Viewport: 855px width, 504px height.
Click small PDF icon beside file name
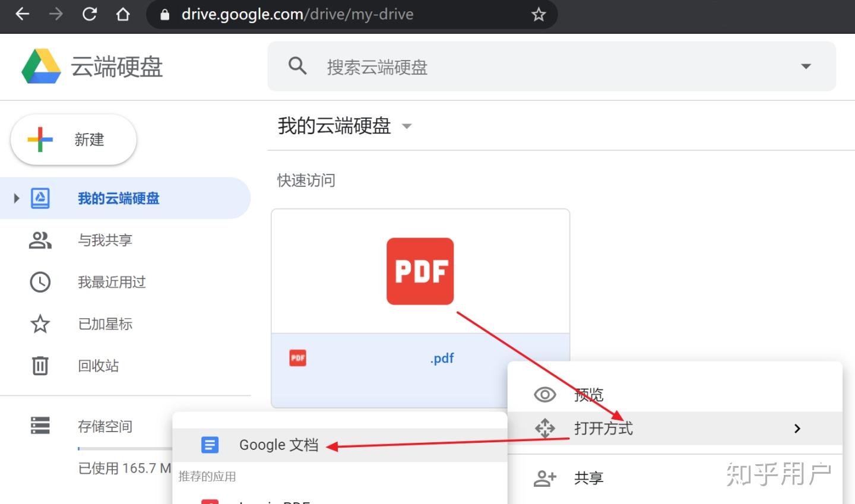(297, 358)
